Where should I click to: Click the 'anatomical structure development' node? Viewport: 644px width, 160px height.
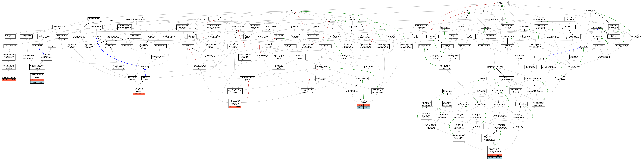point(571,19)
